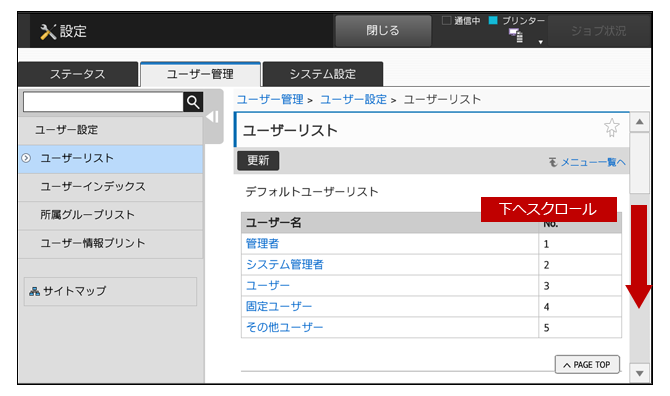The image size is (670, 396).
Task: Add page to favorites with star icon
Action: point(611,127)
